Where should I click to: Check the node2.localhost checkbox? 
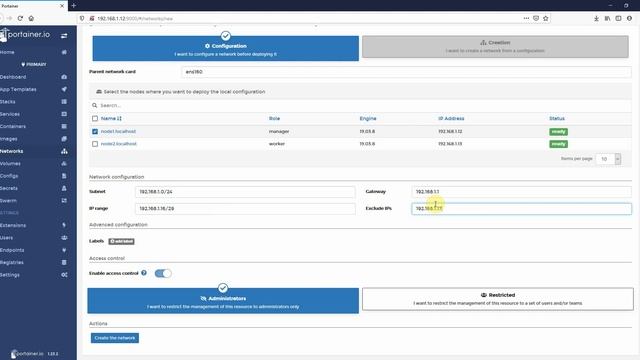95,144
